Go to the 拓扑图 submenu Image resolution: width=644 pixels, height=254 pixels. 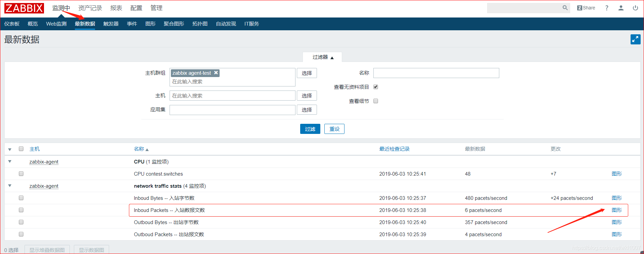200,24
